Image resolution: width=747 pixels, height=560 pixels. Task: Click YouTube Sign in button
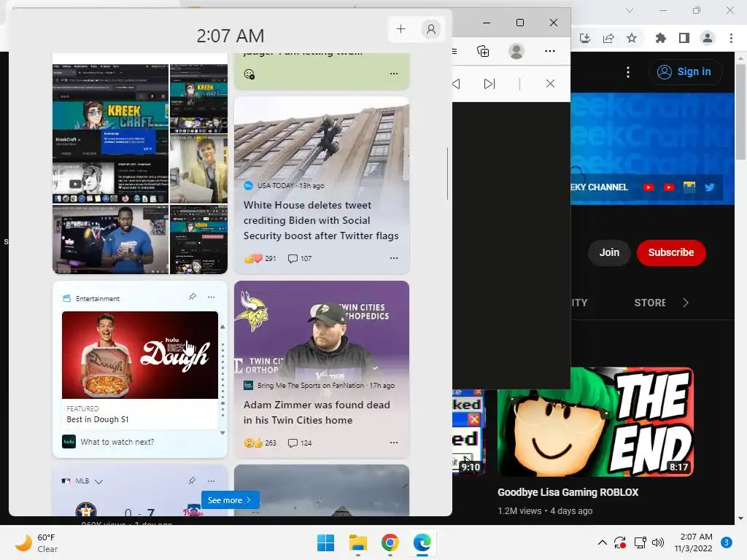pos(684,72)
